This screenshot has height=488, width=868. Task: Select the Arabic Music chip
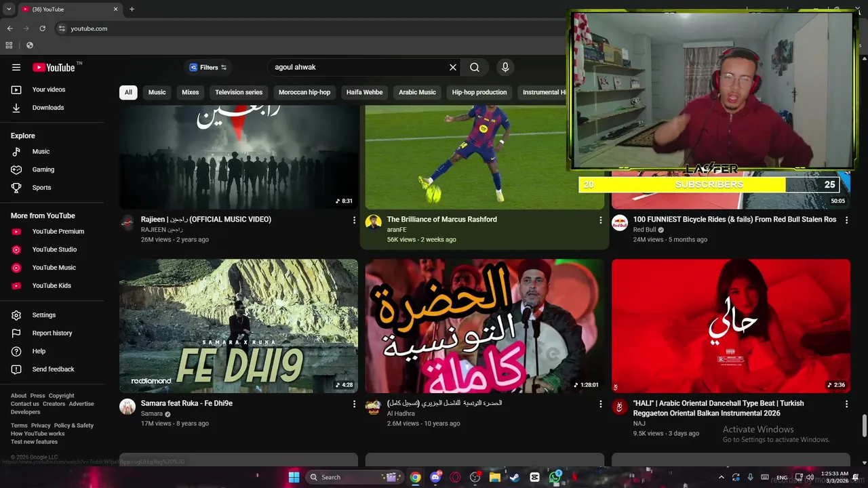(x=417, y=92)
